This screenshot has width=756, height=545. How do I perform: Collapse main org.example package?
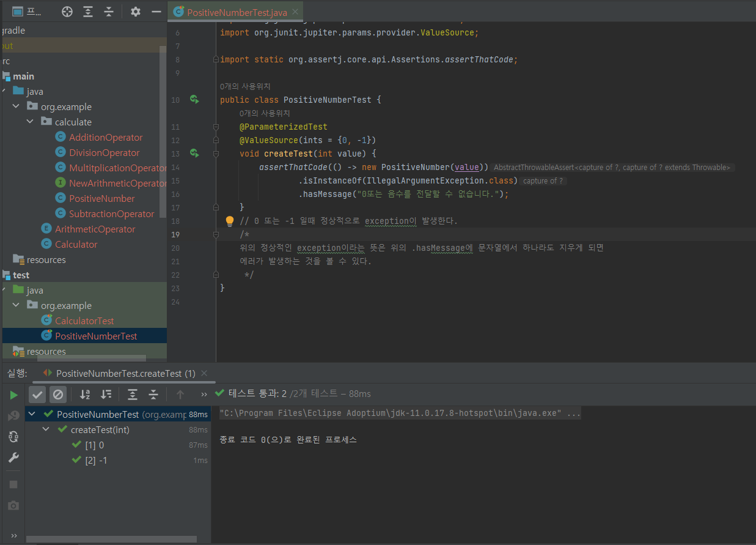[x=16, y=107]
